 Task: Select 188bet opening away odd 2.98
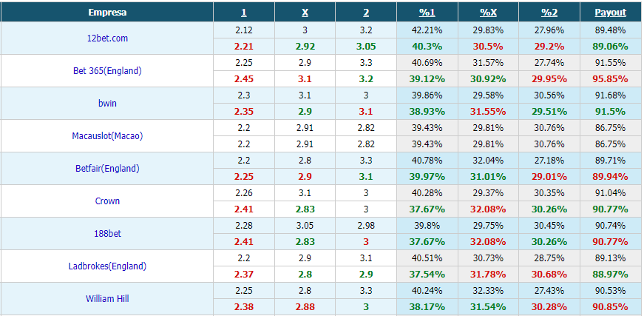tap(366, 225)
